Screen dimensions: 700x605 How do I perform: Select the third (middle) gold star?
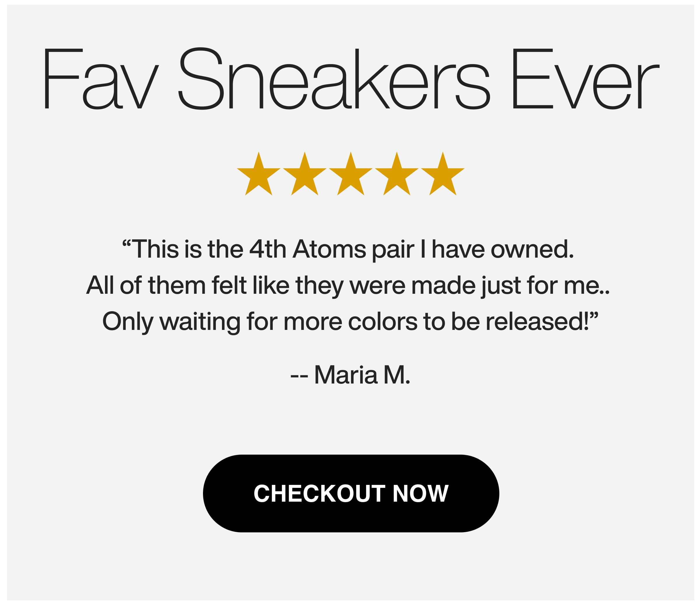pos(351,174)
